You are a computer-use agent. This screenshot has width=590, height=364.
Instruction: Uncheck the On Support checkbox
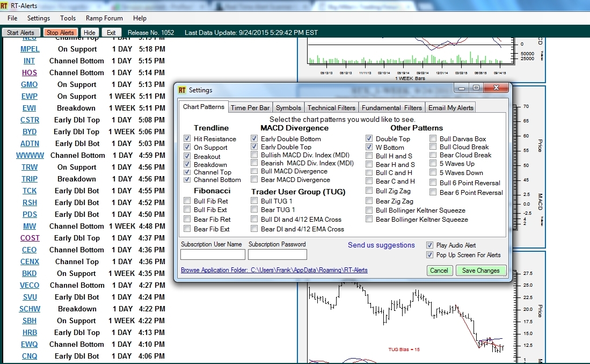(x=187, y=147)
